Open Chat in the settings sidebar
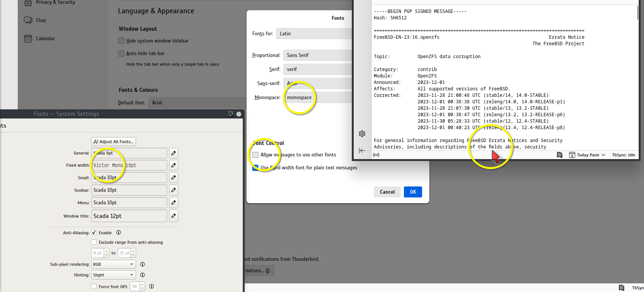 click(41, 20)
